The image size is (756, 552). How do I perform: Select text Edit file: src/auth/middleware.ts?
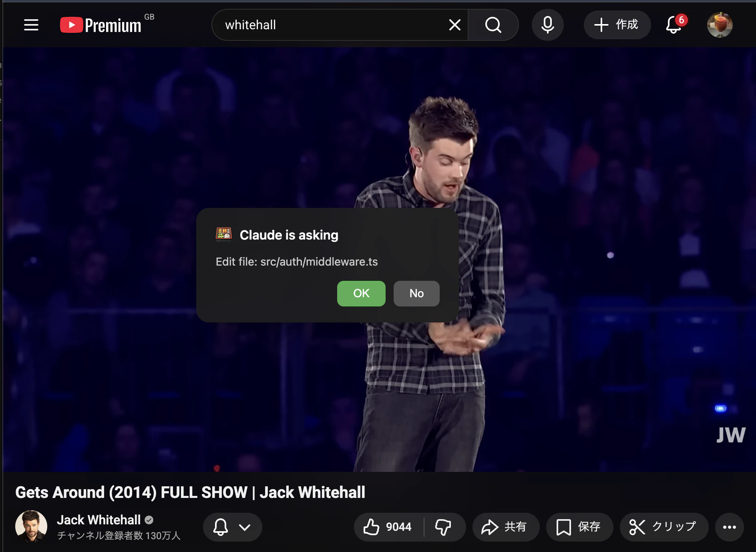pyautogui.click(x=297, y=262)
